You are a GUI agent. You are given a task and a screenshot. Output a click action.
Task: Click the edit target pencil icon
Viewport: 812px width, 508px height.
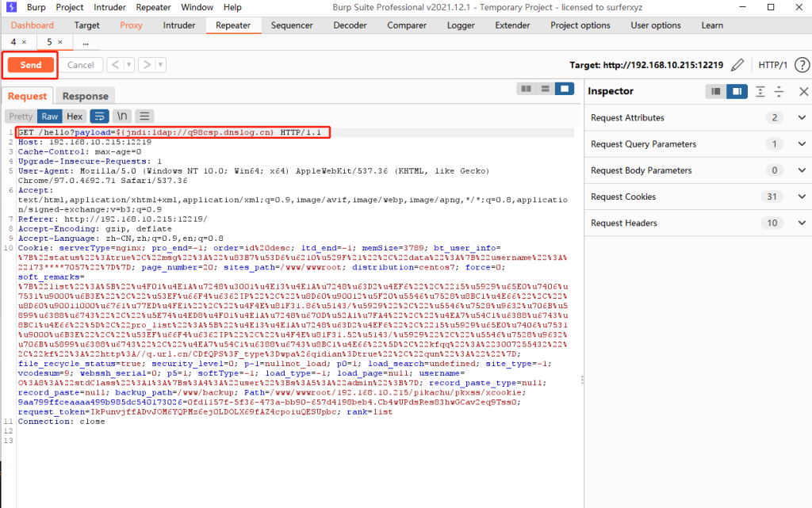(x=737, y=65)
